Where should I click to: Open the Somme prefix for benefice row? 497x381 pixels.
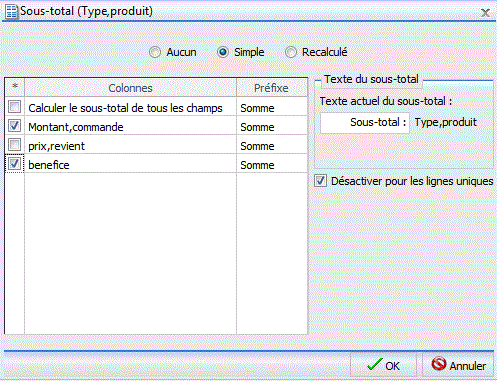[272, 163]
